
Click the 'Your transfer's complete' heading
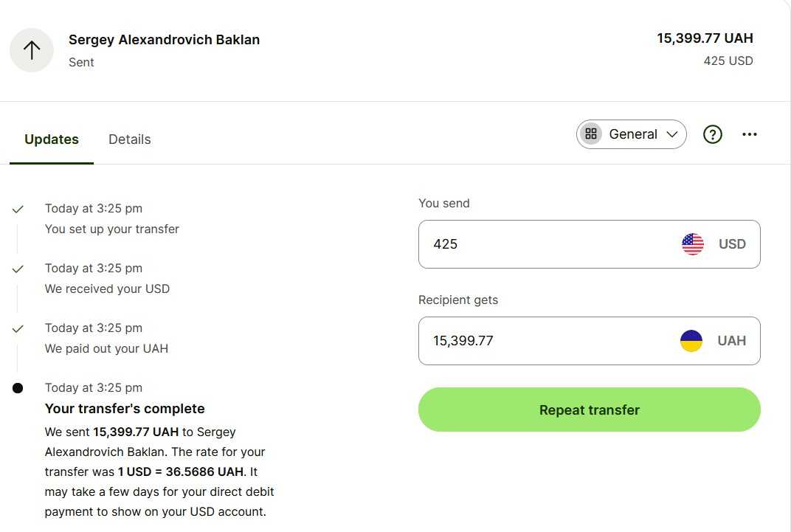pyautogui.click(x=125, y=409)
